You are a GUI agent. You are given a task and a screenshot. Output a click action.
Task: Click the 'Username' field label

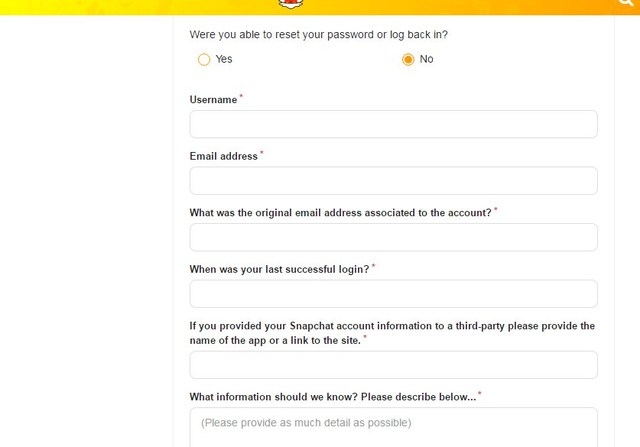pos(213,100)
